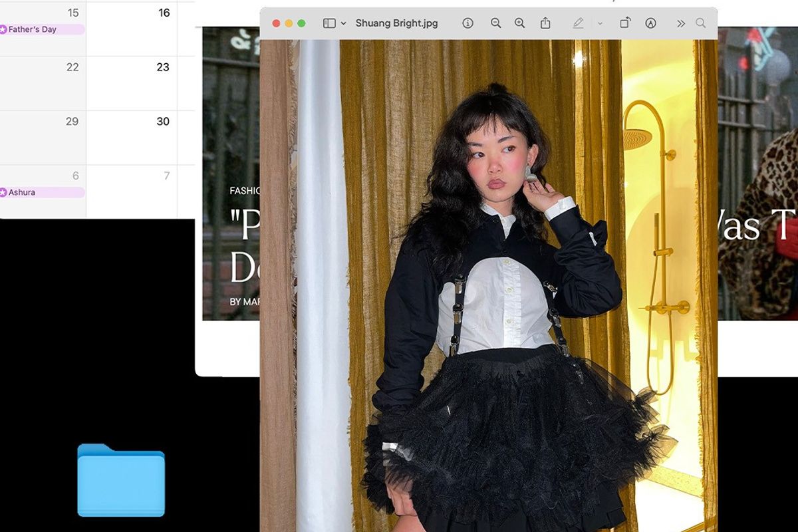Select day 30 in the calendar
798x532 pixels.
point(163,122)
